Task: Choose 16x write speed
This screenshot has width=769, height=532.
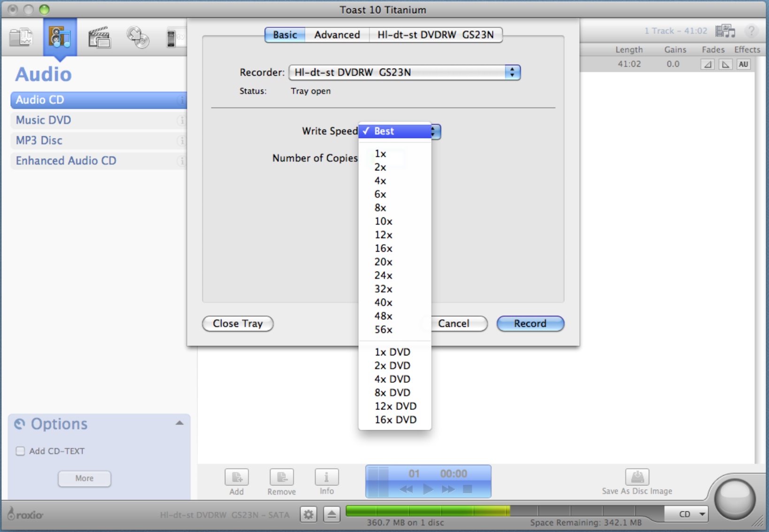Action: [x=395, y=248]
